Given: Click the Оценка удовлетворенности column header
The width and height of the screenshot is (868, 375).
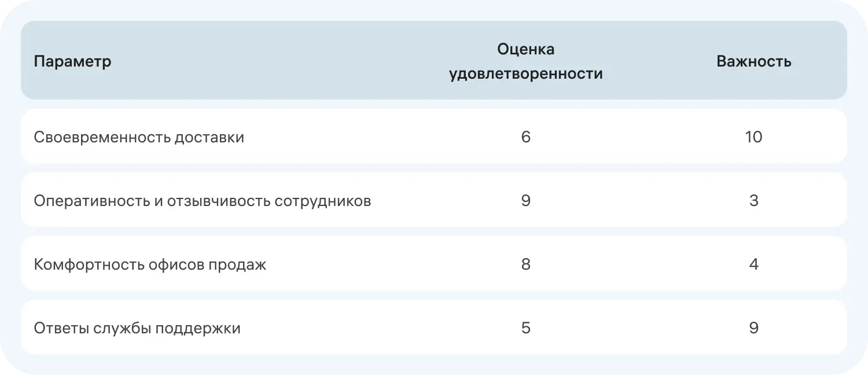Looking at the screenshot, I should (525, 61).
